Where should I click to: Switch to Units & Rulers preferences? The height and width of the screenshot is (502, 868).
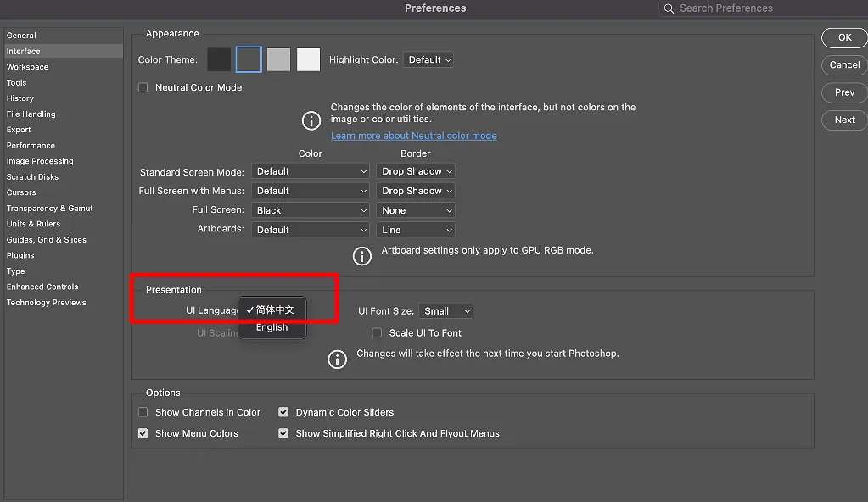64,224
